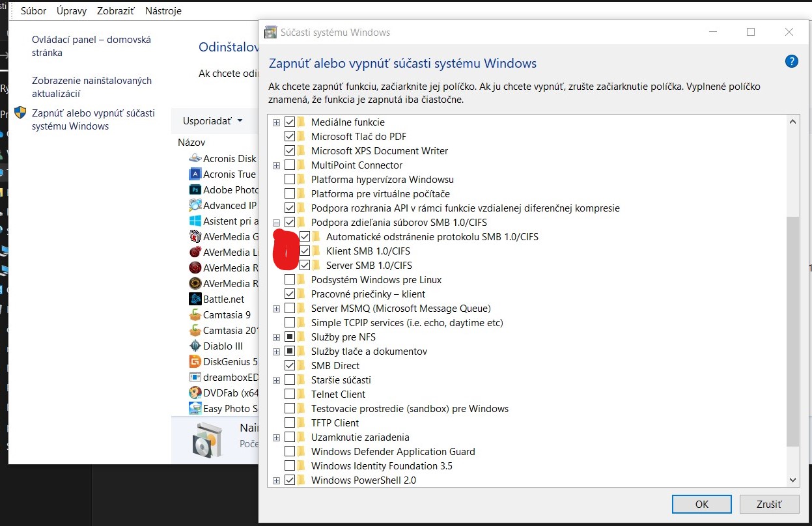Viewport: 812px width, 526px height.
Task: Click the Názov column header
Action: (191, 142)
